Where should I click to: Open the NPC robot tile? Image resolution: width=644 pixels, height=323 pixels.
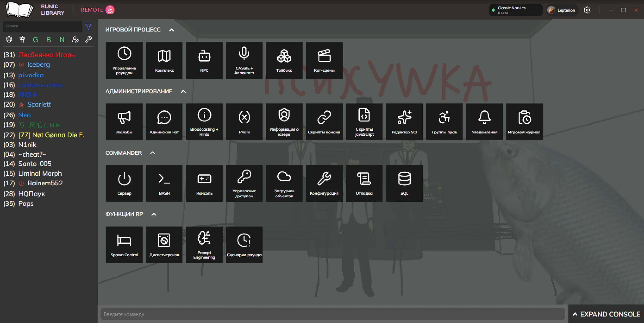click(204, 60)
